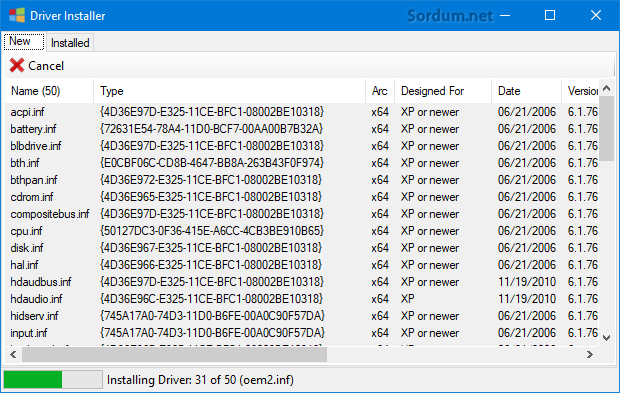Image resolution: width=620 pixels, height=393 pixels.
Task: Select hidserv.inf in the list
Action: pyautogui.click(x=302, y=316)
